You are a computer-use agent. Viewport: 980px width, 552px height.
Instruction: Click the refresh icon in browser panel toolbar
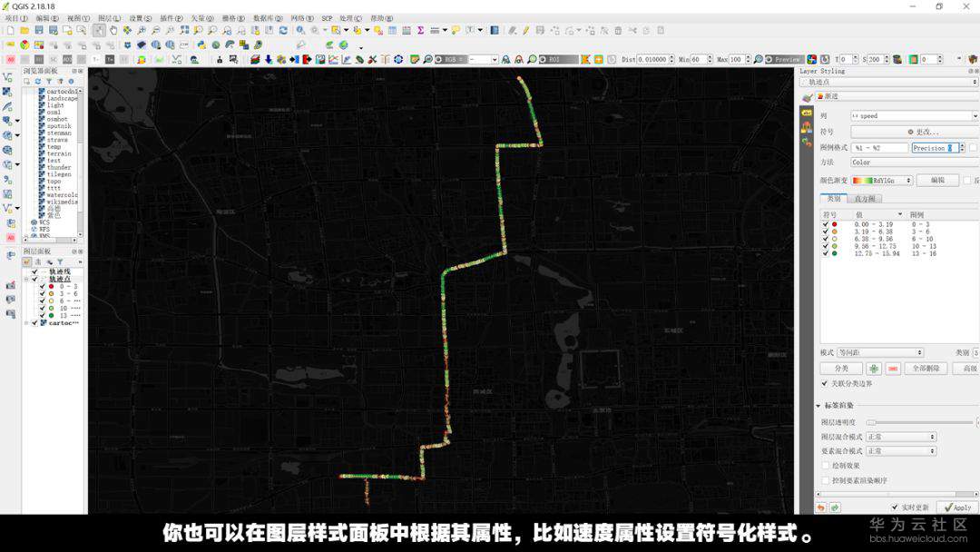coord(37,82)
